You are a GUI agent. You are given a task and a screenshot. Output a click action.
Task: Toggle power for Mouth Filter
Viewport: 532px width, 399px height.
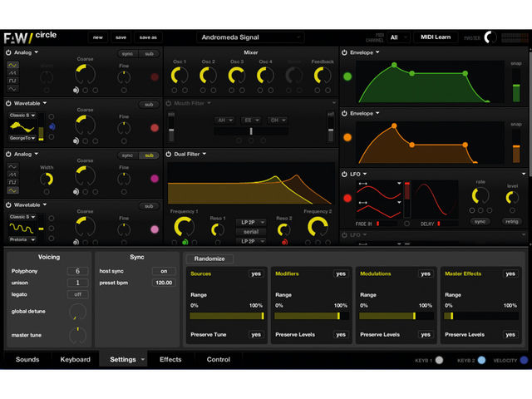(x=168, y=103)
